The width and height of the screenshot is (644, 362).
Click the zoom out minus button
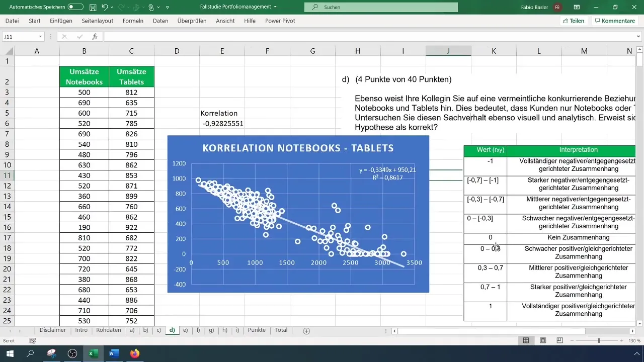[x=573, y=341]
